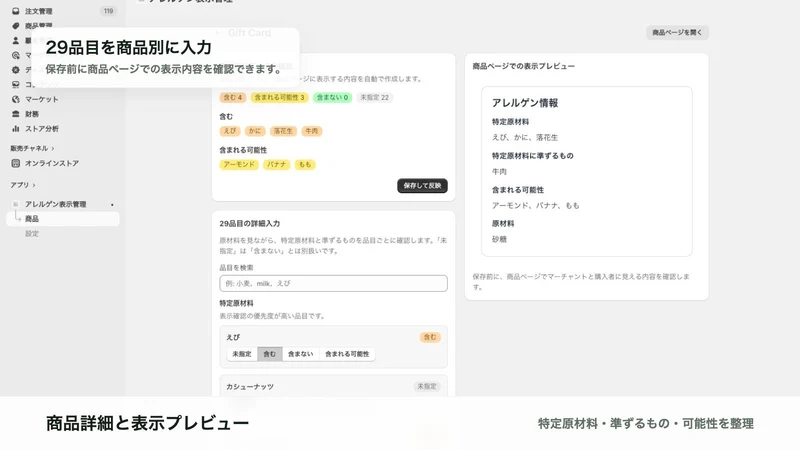Click the 商品ページでの表示プレビュー title
Screen dimensions: 800x450
coord(523,66)
